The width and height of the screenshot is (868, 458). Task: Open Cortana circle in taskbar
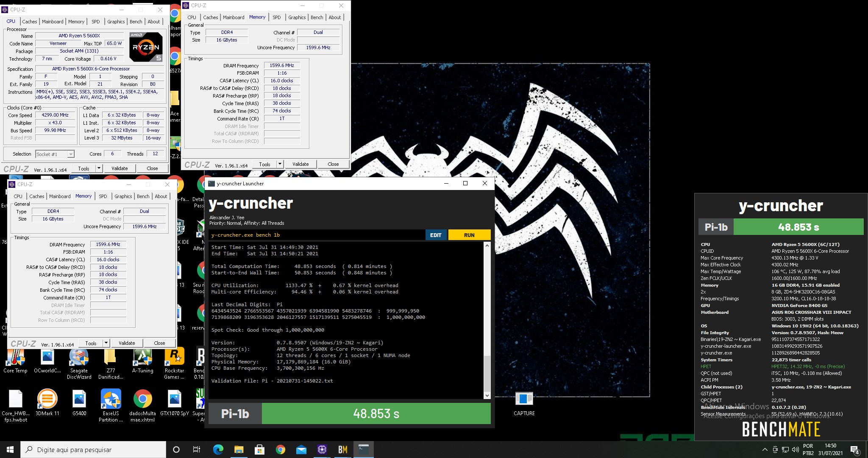click(x=176, y=450)
